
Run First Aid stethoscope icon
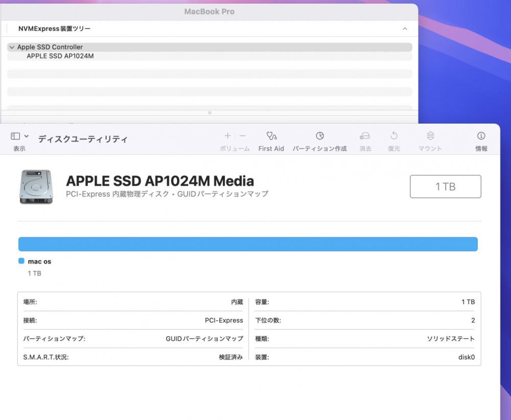pyautogui.click(x=271, y=135)
